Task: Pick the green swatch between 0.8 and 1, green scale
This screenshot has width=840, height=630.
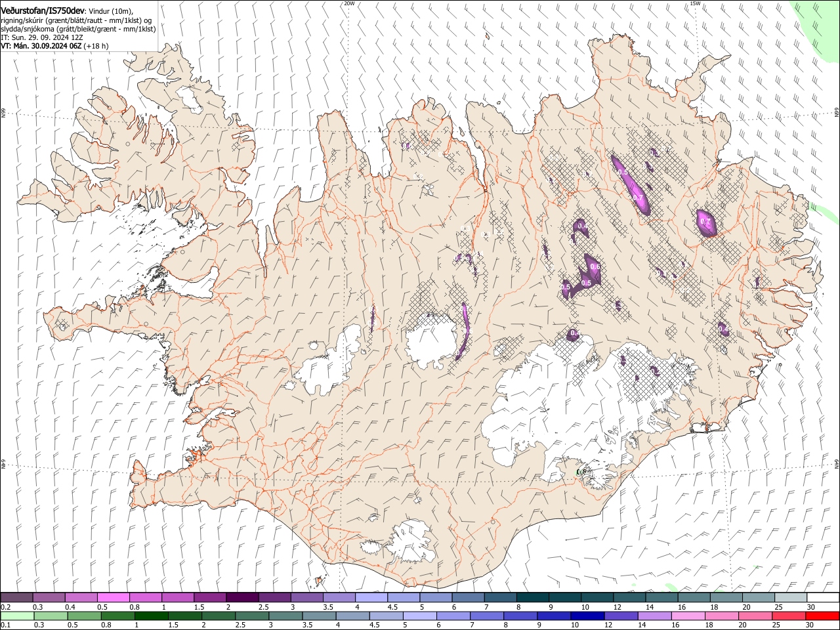Action: (118, 616)
